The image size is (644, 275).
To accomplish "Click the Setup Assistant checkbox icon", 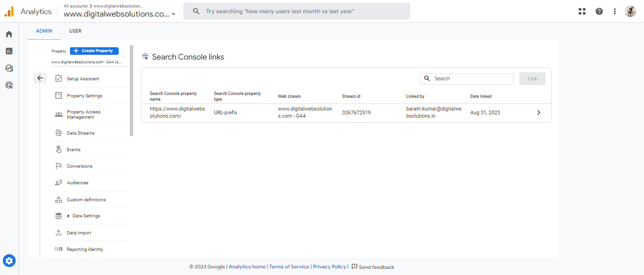I will (x=59, y=78).
